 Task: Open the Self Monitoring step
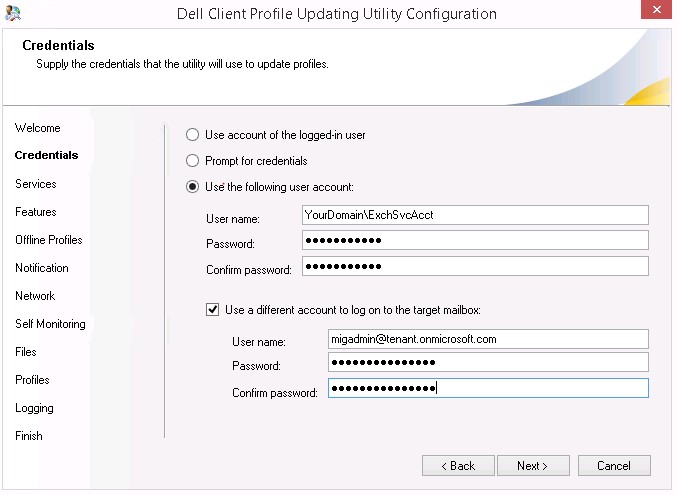click(50, 324)
